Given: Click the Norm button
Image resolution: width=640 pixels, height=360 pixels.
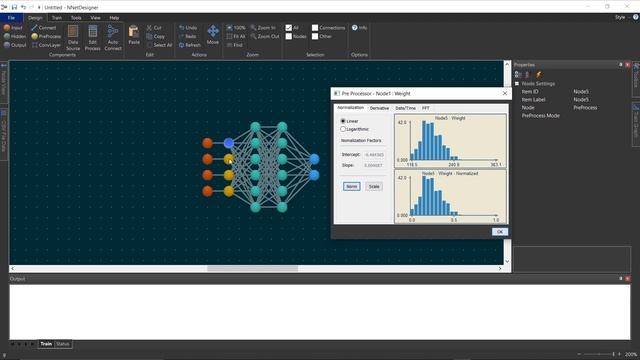Looking at the screenshot, I should point(351,187).
